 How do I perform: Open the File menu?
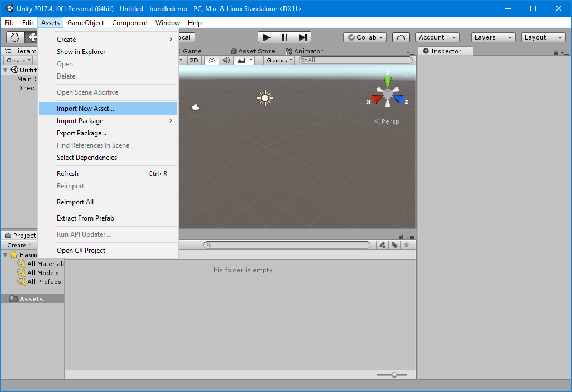tap(9, 23)
